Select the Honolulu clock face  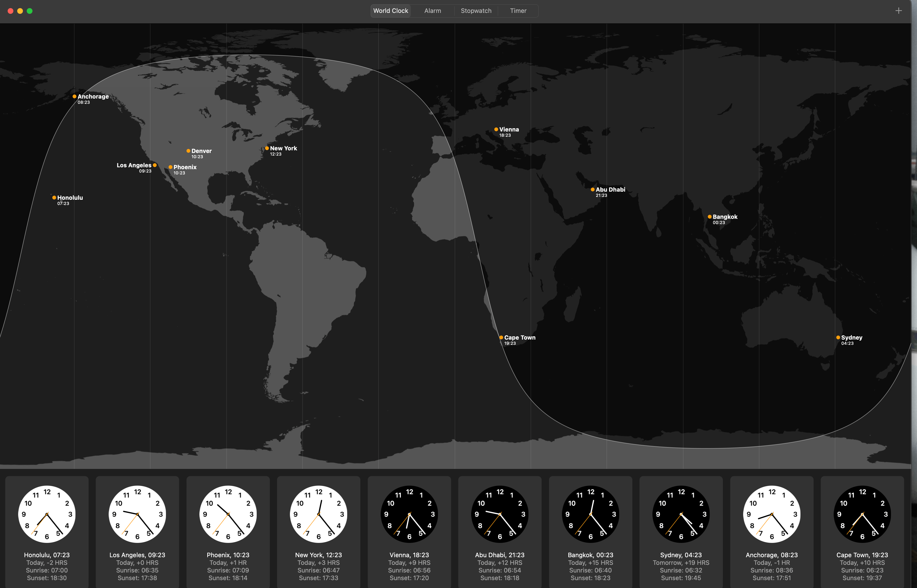point(47,514)
